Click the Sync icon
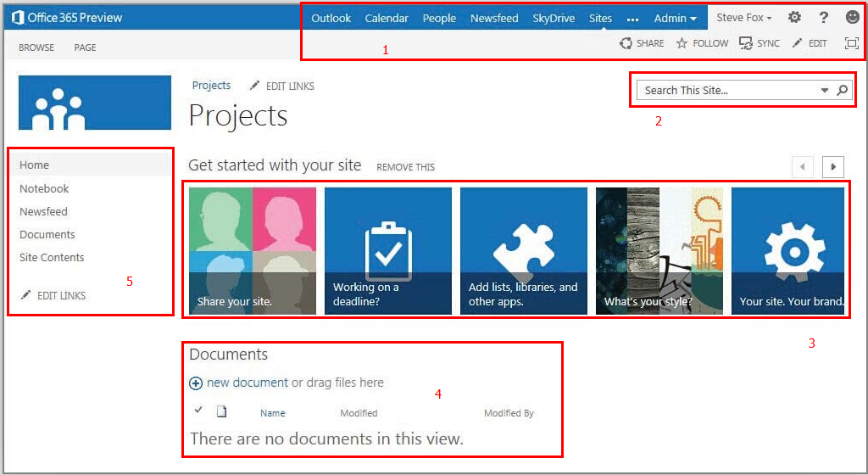The height and width of the screenshot is (475, 868). pyautogui.click(x=746, y=43)
